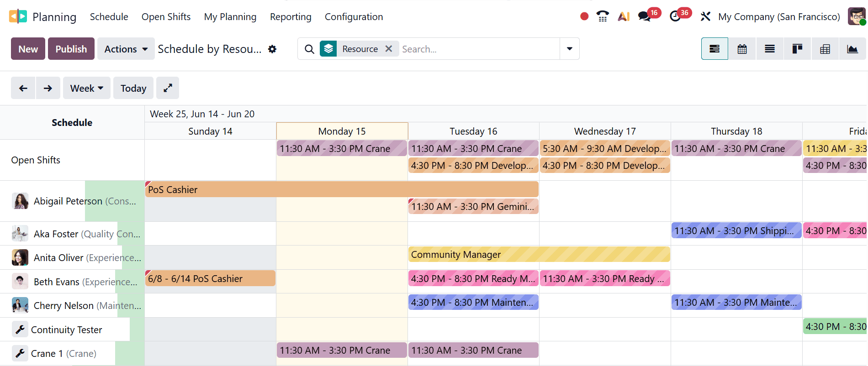The image size is (868, 366).
Task: Open Abigail's PoS Cashier shift bar
Action: 342,189
